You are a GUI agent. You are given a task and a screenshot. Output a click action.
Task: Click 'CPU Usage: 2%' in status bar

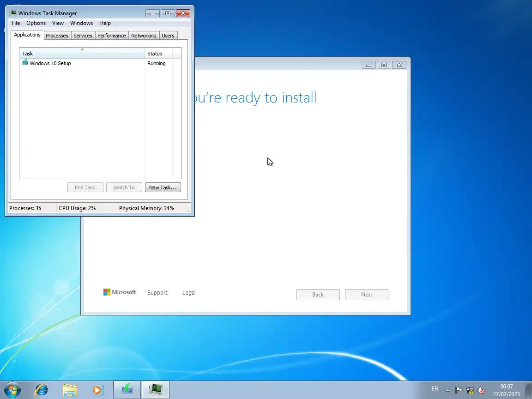coord(78,208)
